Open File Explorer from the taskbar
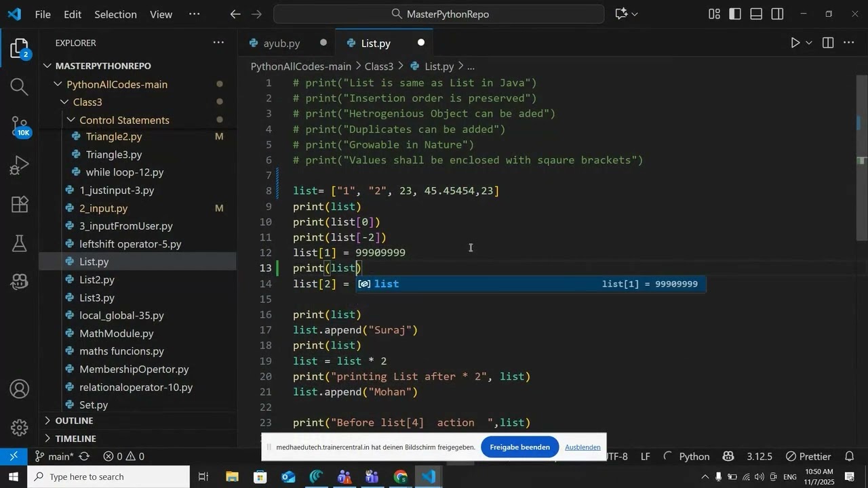 233,477
